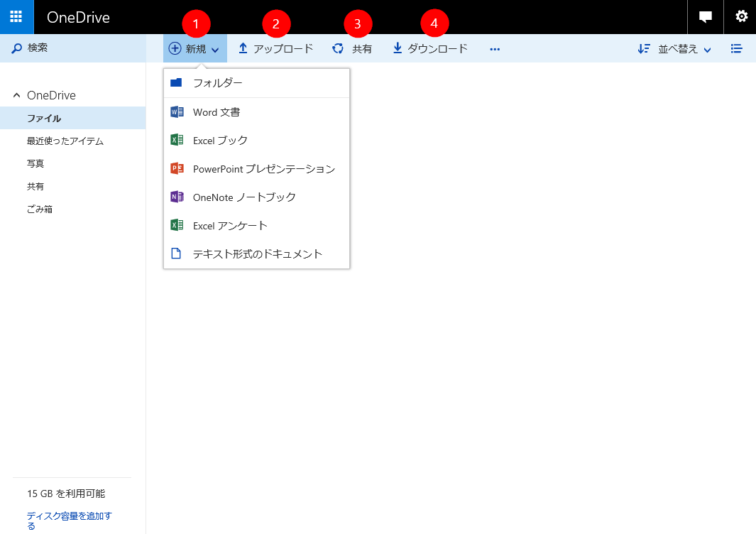Image resolution: width=756 pixels, height=534 pixels.
Task: Switch to list view layout icon
Action: (x=736, y=48)
